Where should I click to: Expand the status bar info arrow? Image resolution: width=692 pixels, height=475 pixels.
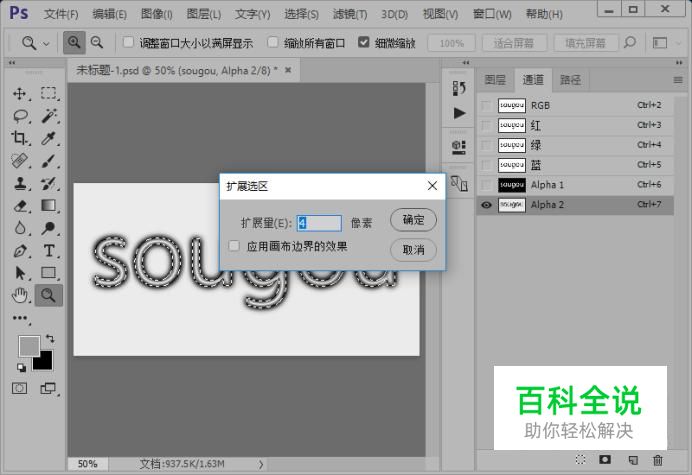point(261,464)
